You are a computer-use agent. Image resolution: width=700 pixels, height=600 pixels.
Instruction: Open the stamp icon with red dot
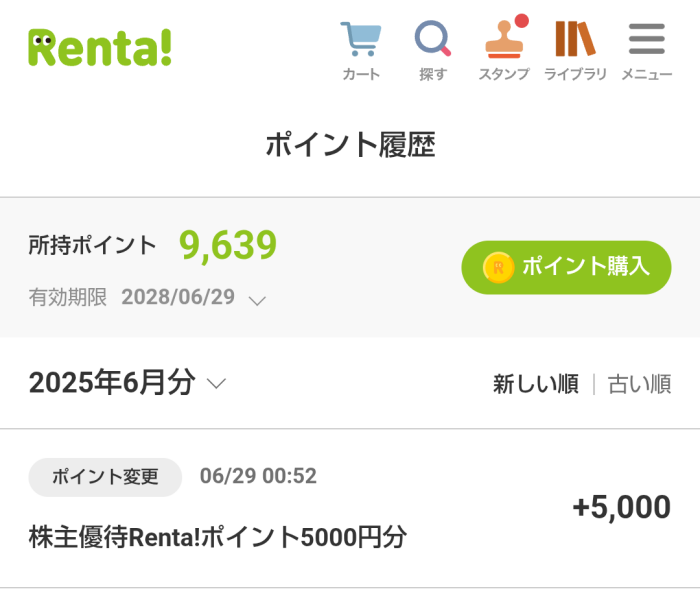504,39
